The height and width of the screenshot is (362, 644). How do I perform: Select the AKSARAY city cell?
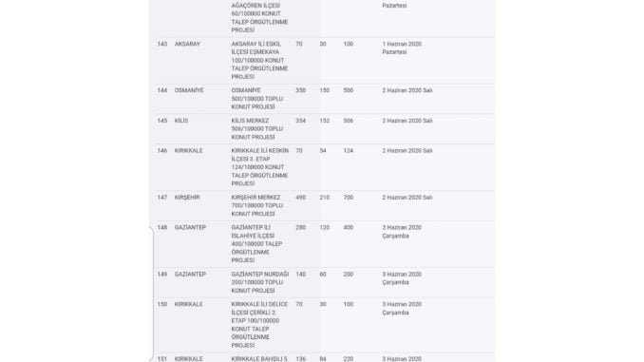click(x=187, y=44)
